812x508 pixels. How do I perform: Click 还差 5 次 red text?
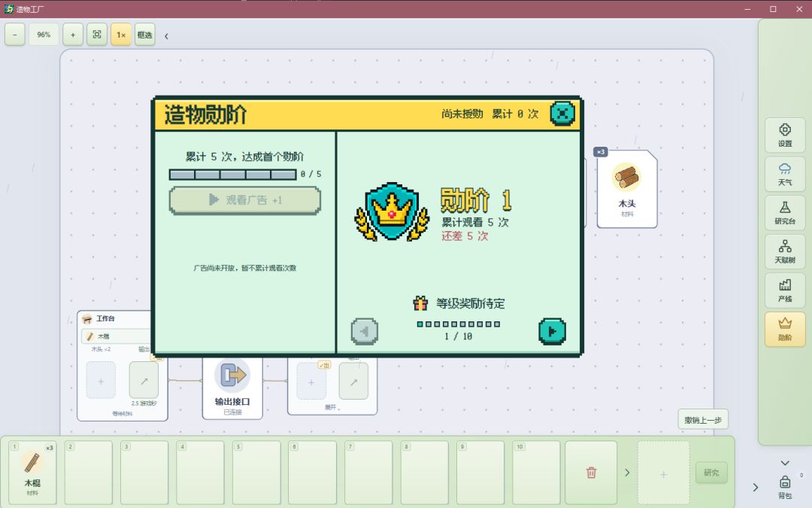pyautogui.click(x=465, y=236)
